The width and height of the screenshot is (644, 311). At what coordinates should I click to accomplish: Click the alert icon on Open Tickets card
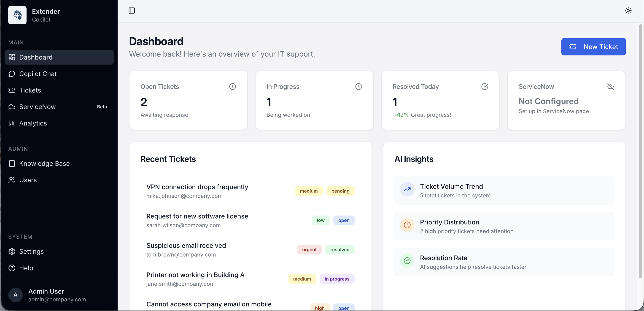click(x=232, y=86)
